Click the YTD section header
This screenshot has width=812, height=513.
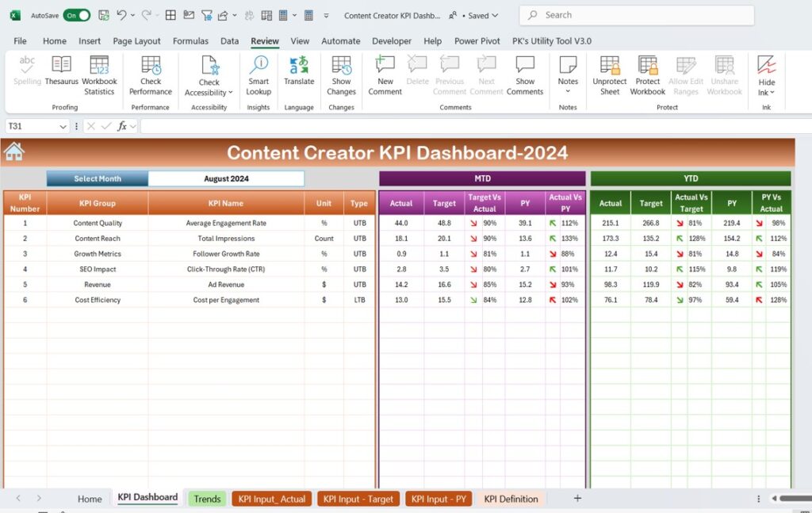pyautogui.click(x=691, y=178)
